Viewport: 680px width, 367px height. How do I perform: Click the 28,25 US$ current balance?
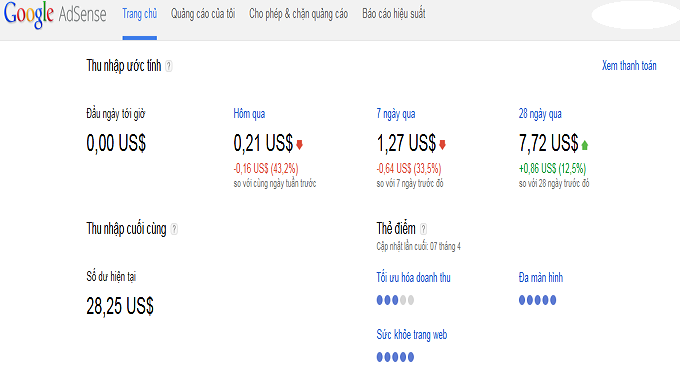tap(120, 306)
